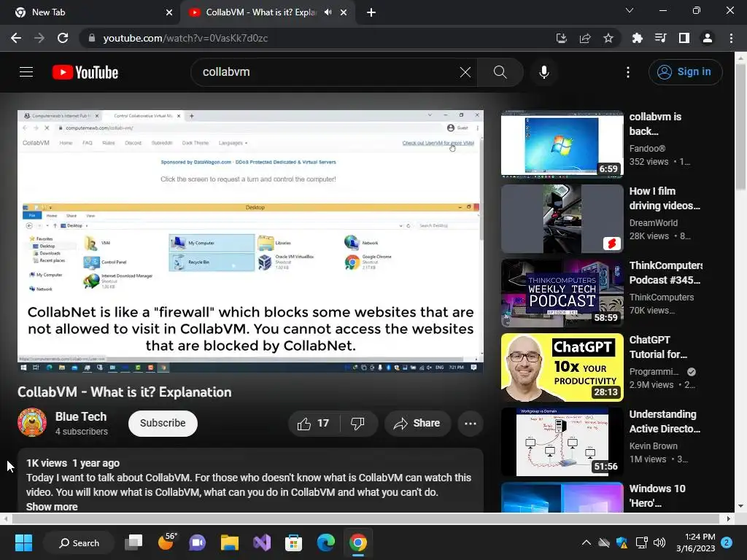
Task: Close the CollabVM YouTube tab
Action: 344,12
